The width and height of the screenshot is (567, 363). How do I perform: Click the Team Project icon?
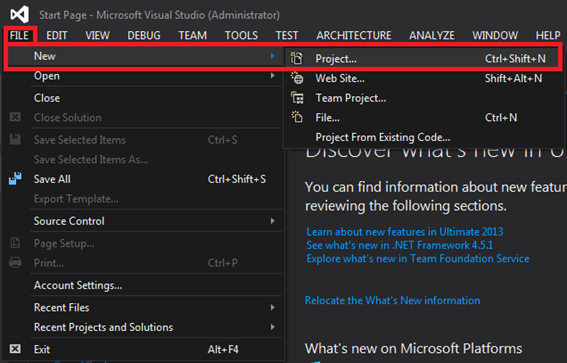297,98
